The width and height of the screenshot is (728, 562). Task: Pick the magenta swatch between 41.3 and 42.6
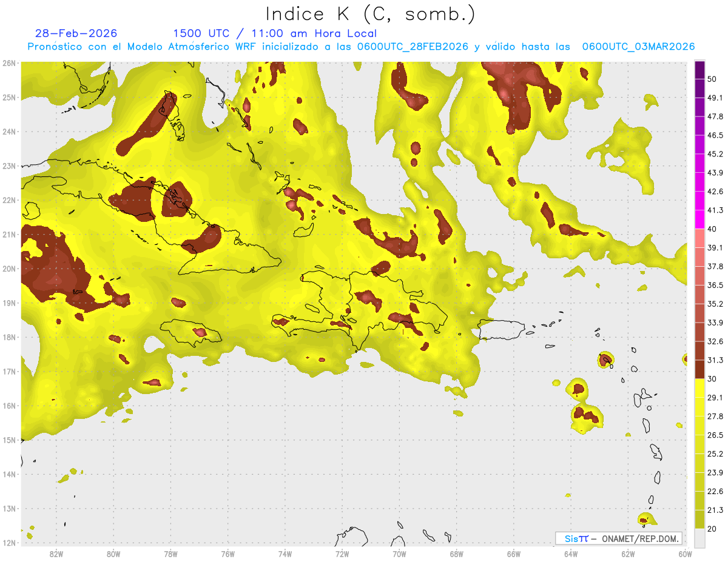pyautogui.click(x=699, y=201)
